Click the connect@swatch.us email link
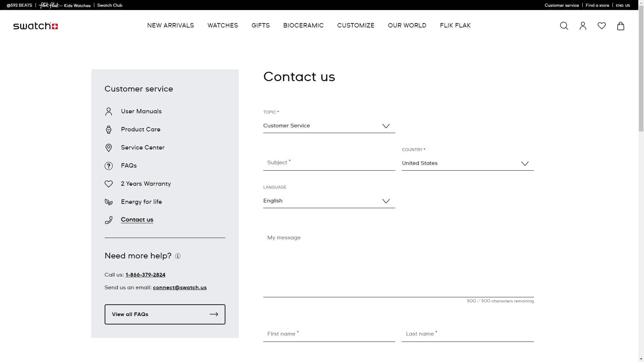The image size is (644, 362). pyautogui.click(x=180, y=288)
